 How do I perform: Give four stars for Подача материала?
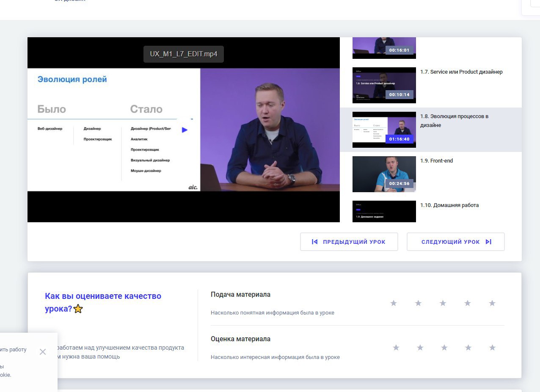[x=468, y=303]
